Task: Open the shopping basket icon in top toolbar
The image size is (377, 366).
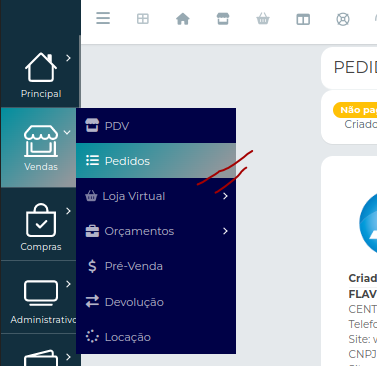Action: [x=263, y=19]
